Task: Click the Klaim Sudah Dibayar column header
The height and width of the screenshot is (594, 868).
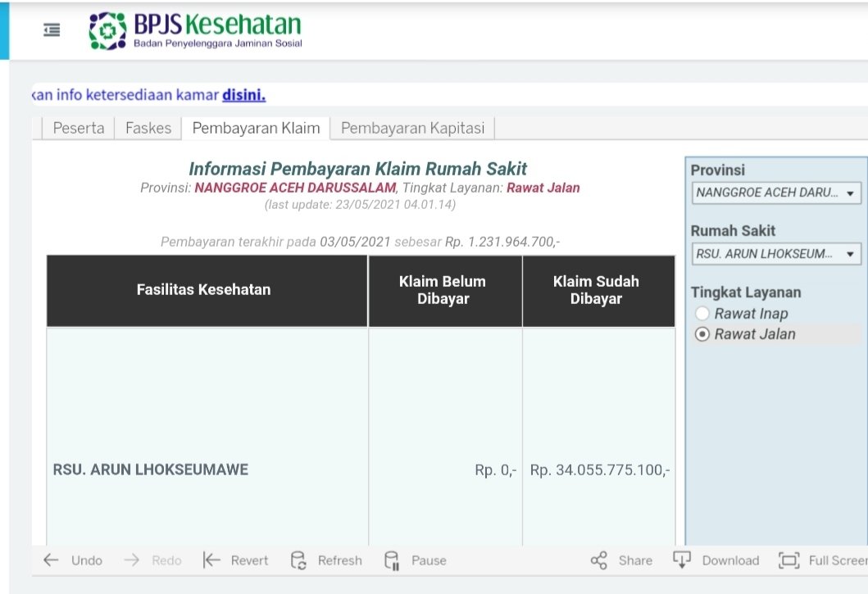Action: click(596, 290)
